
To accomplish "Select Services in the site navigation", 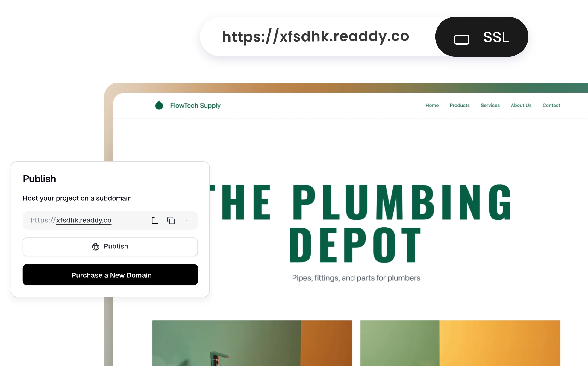I will pos(490,105).
